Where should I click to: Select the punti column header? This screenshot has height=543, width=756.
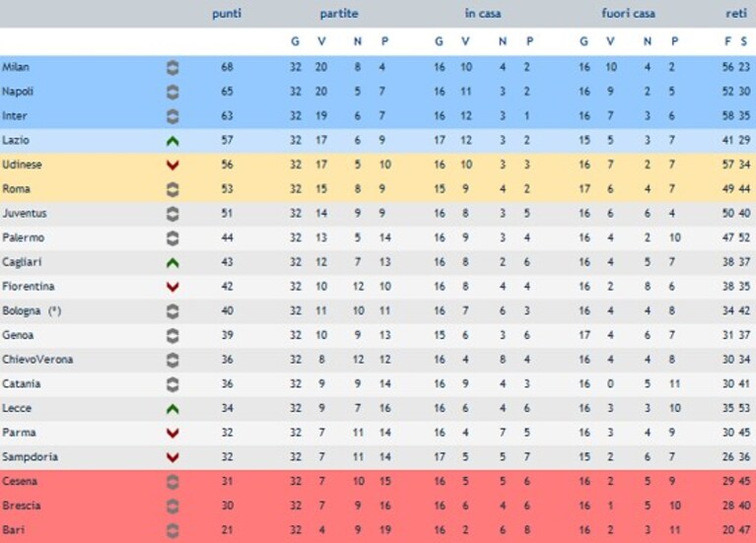click(x=227, y=14)
